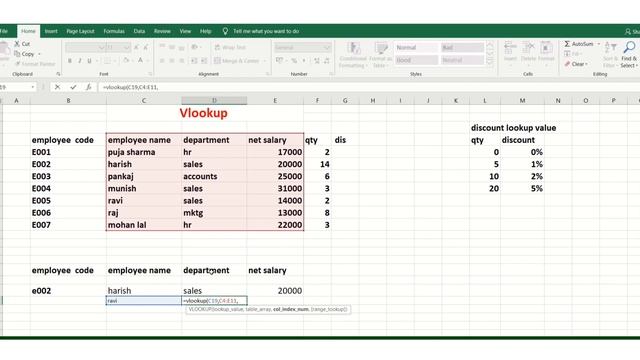Switch to the Formulas tab

click(x=114, y=31)
